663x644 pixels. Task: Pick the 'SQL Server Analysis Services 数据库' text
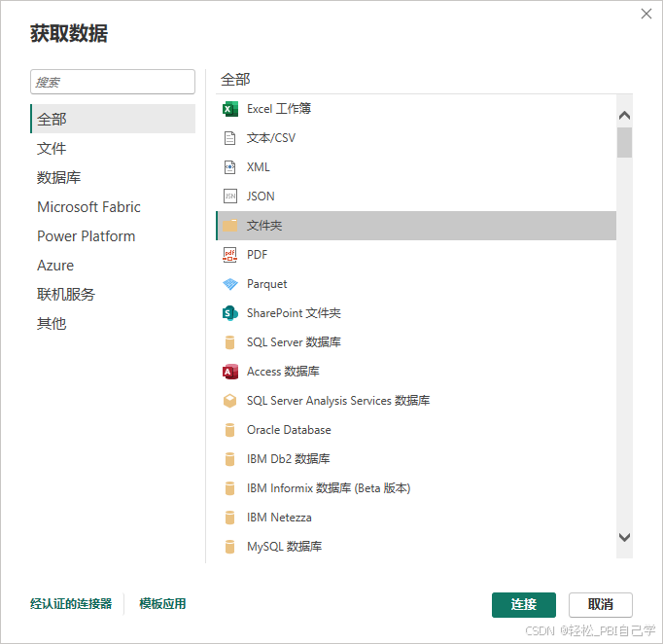coord(338,401)
